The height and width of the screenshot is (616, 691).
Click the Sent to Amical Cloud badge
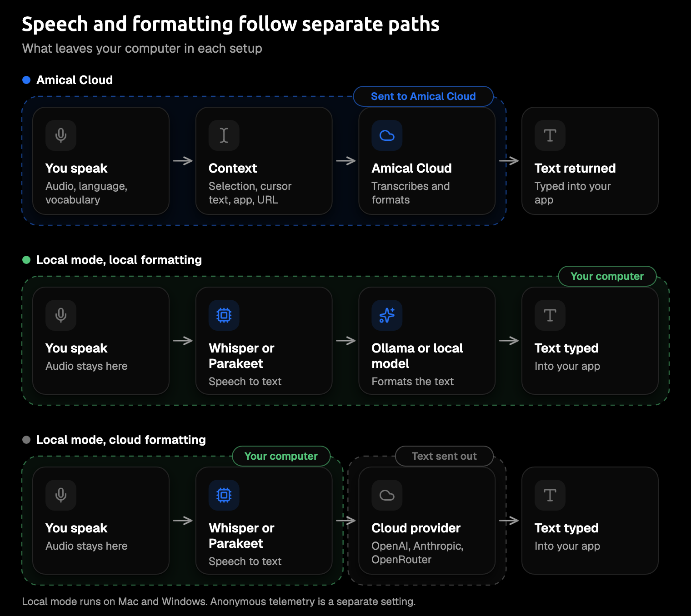423,96
